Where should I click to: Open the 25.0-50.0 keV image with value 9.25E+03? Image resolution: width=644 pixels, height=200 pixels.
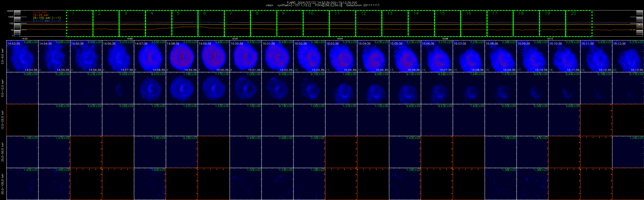(x=182, y=152)
